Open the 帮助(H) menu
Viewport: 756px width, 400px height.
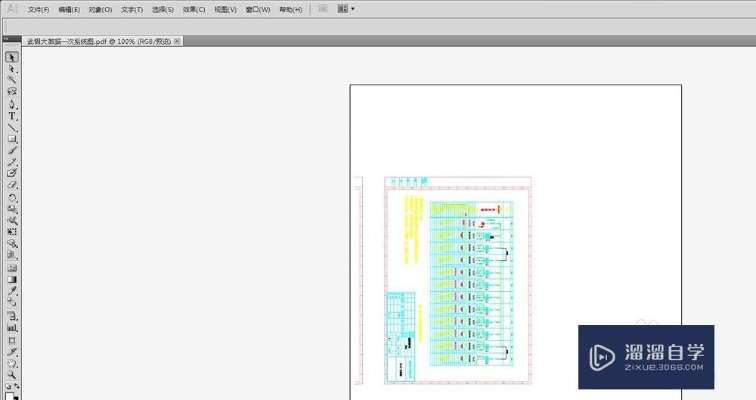click(x=291, y=9)
